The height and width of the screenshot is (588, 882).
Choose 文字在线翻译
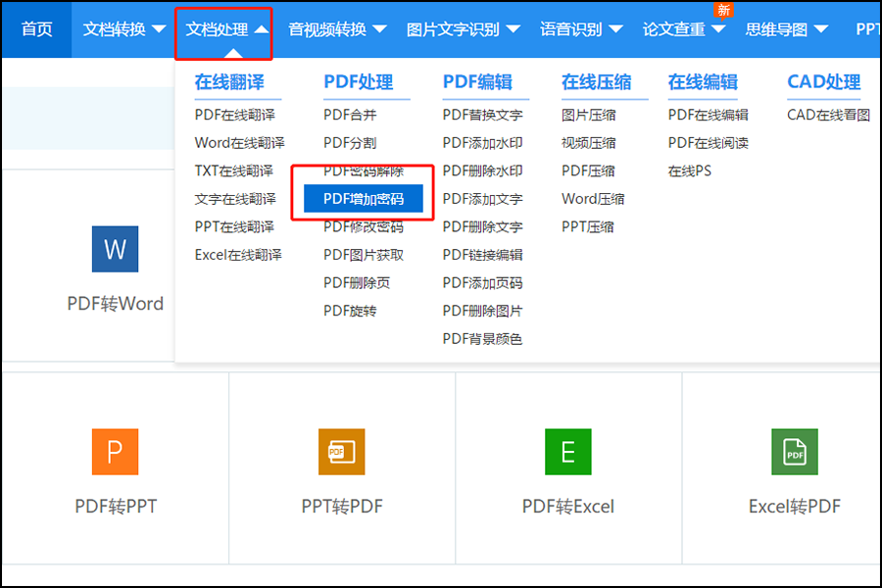(235, 199)
